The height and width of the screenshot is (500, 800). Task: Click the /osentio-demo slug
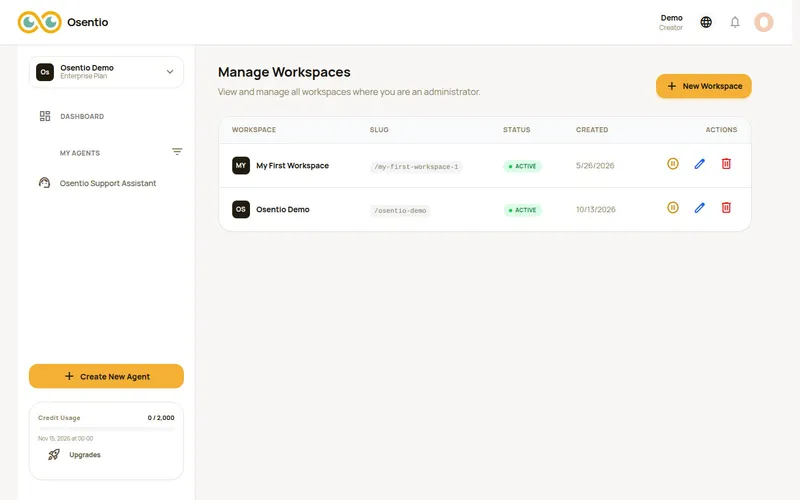coord(400,211)
